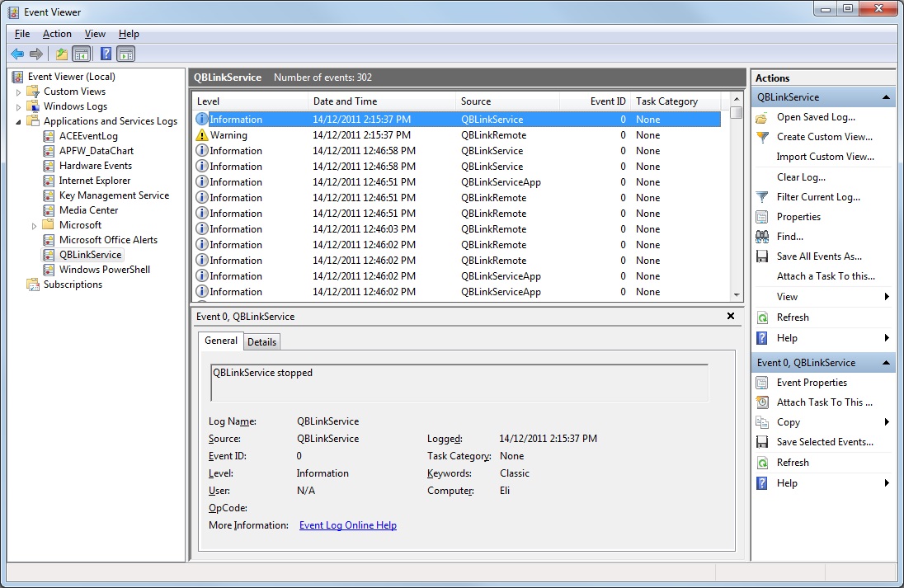Image resolution: width=904 pixels, height=588 pixels.
Task: Select the 12:46:03 PM QBLinkRemote event
Action: (x=457, y=229)
